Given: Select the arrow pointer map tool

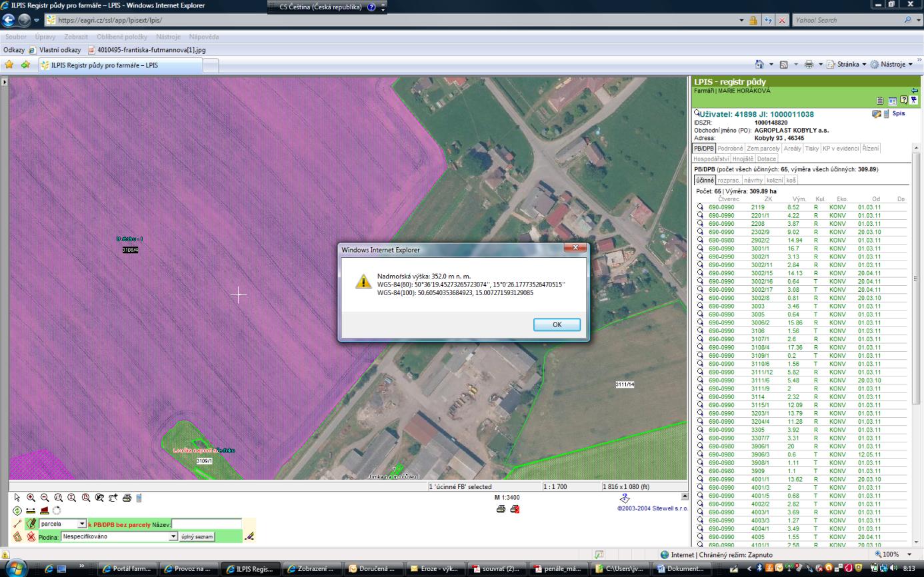Looking at the screenshot, I should tap(17, 498).
